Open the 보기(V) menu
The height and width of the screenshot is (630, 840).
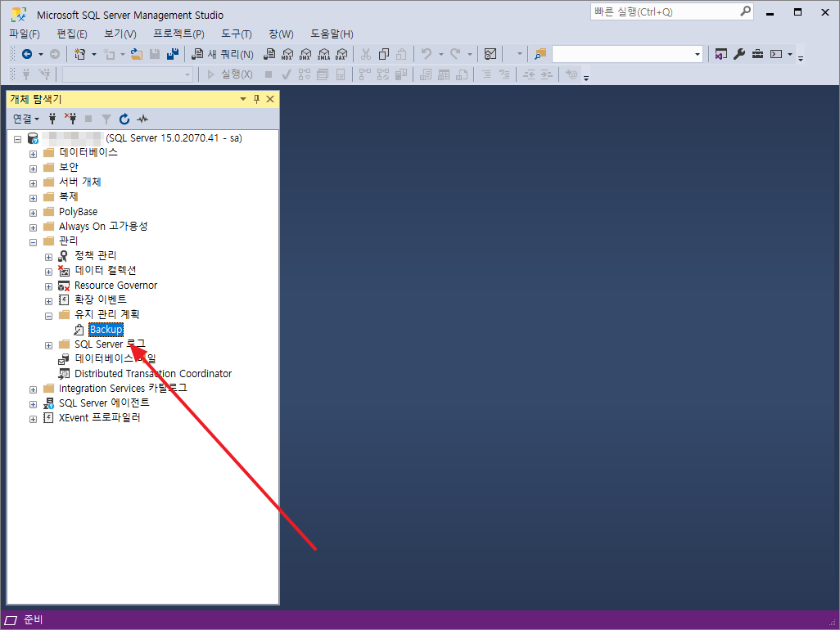[x=120, y=34]
